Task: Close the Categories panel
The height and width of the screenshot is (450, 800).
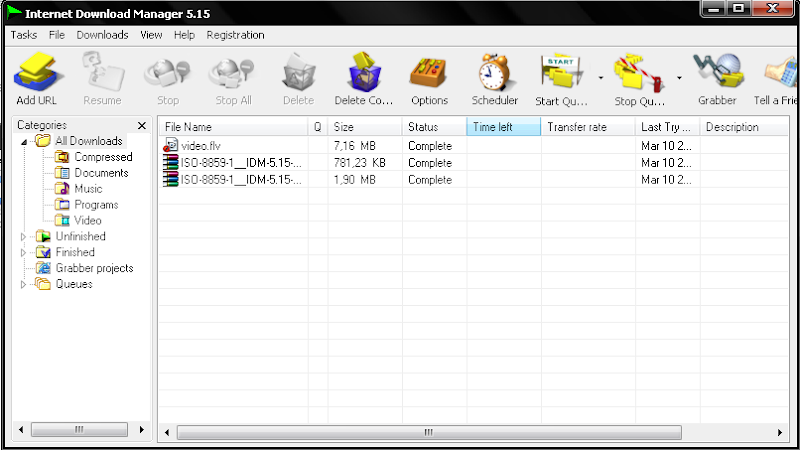Action: point(142,125)
